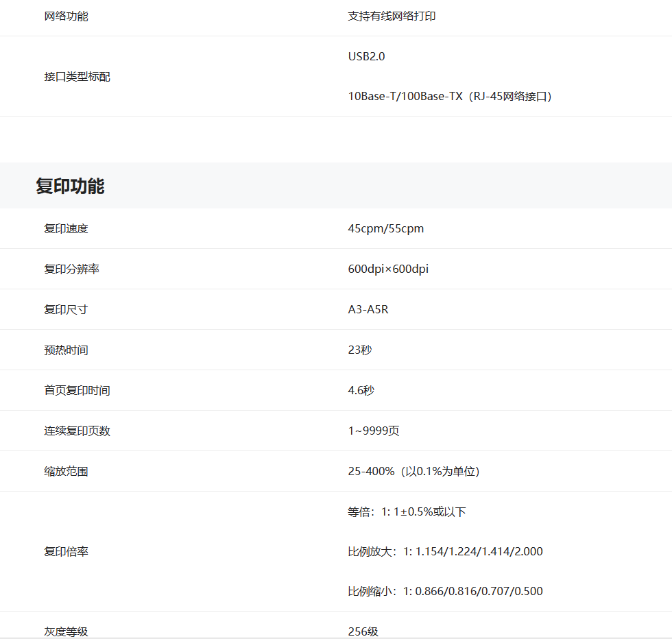The height and width of the screenshot is (639, 672).
Task: Click the 比例放大 ratio line
Action: coord(445,552)
